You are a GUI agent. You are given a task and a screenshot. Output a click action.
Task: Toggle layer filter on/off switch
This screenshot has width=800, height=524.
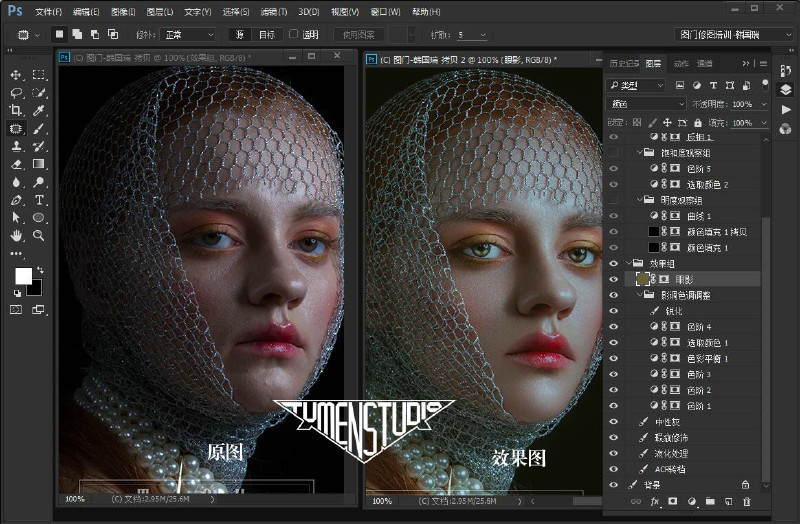coord(764,84)
